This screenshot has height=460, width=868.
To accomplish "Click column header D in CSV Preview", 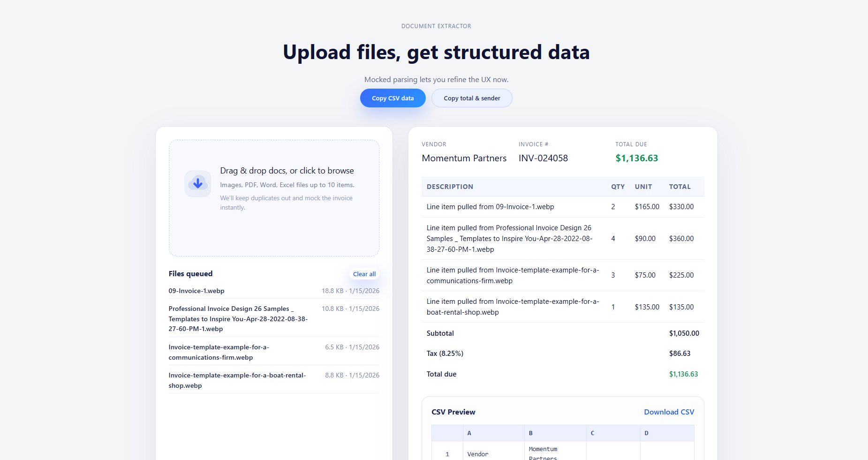I will [x=646, y=433].
